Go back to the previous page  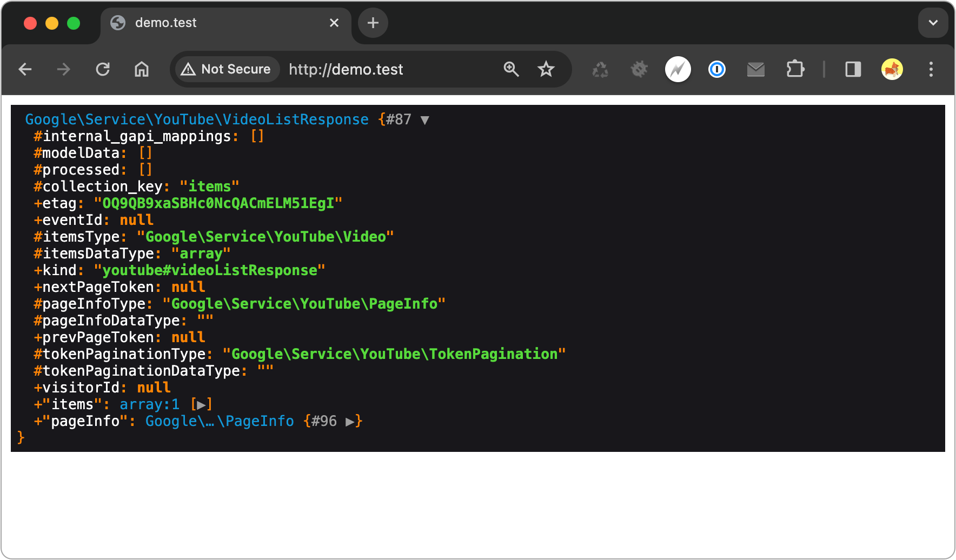pyautogui.click(x=25, y=69)
